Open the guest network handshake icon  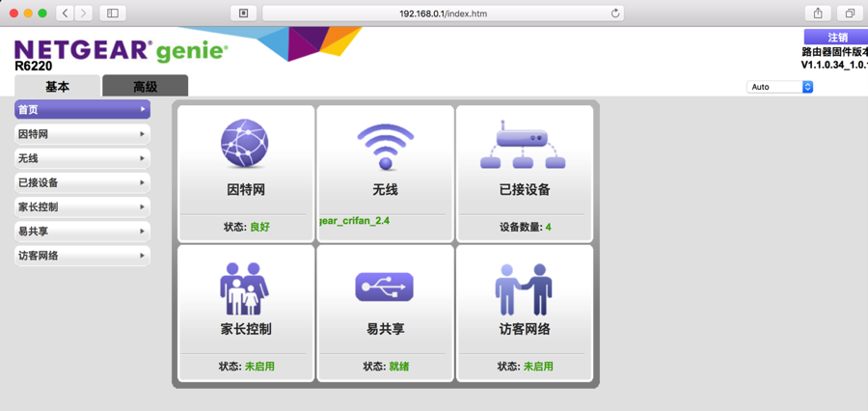tap(523, 289)
